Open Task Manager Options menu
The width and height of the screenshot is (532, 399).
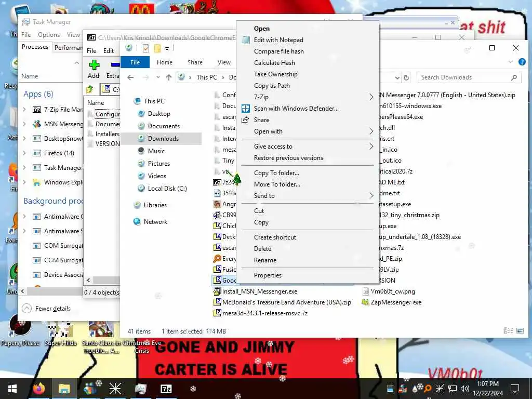pyautogui.click(x=49, y=35)
